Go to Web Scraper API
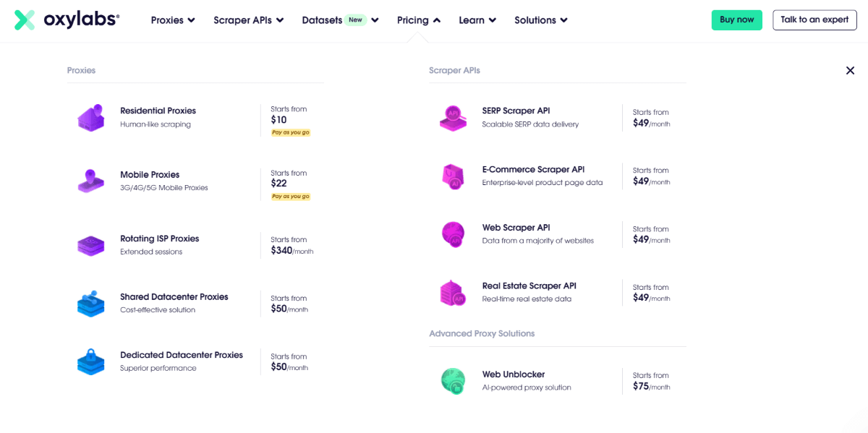The height and width of the screenshot is (433, 868). [516, 228]
